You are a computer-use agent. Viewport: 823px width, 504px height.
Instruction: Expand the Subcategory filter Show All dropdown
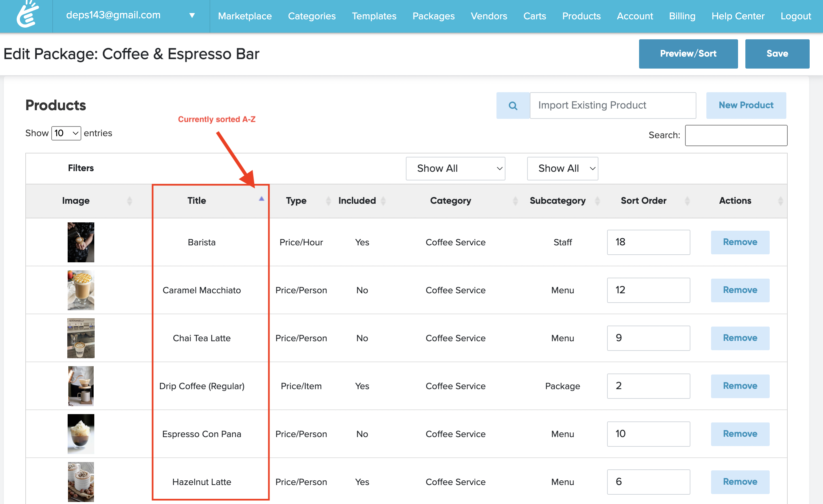click(562, 168)
